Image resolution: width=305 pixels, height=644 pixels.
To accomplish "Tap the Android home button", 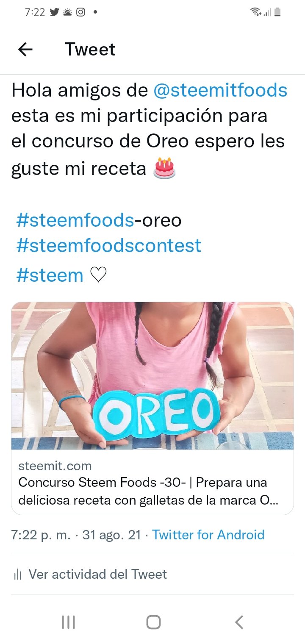I will point(153,622).
